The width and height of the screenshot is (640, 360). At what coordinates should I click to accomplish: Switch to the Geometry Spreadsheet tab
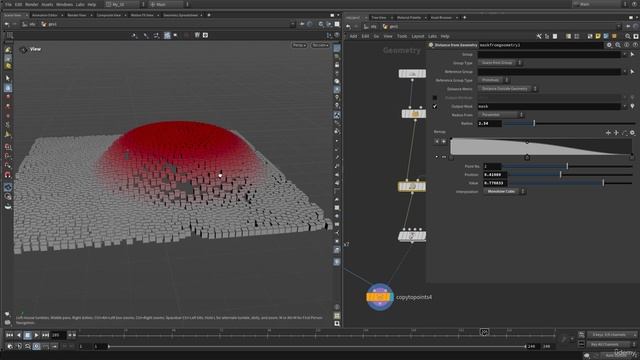click(180, 15)
